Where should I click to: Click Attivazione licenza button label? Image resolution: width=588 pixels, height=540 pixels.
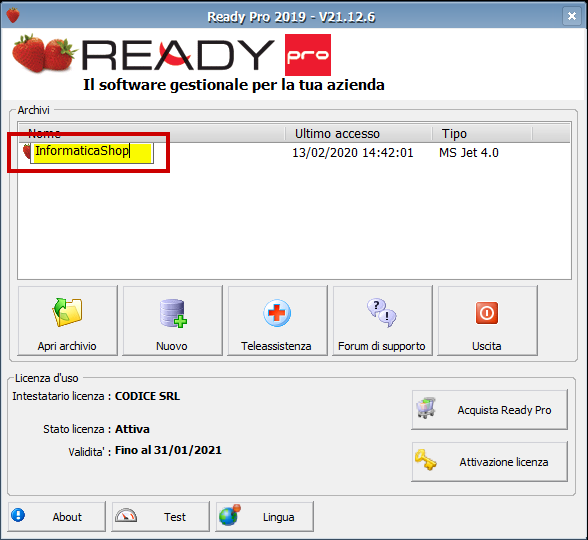point(504,462)
